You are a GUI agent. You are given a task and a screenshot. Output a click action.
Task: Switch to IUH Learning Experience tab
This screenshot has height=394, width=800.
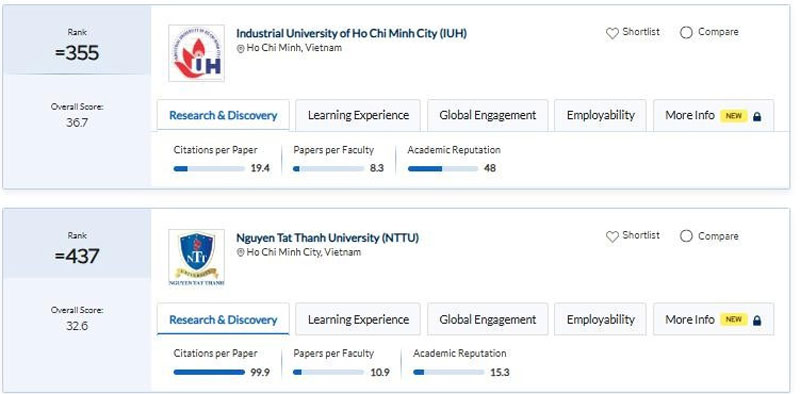[358, 115]
